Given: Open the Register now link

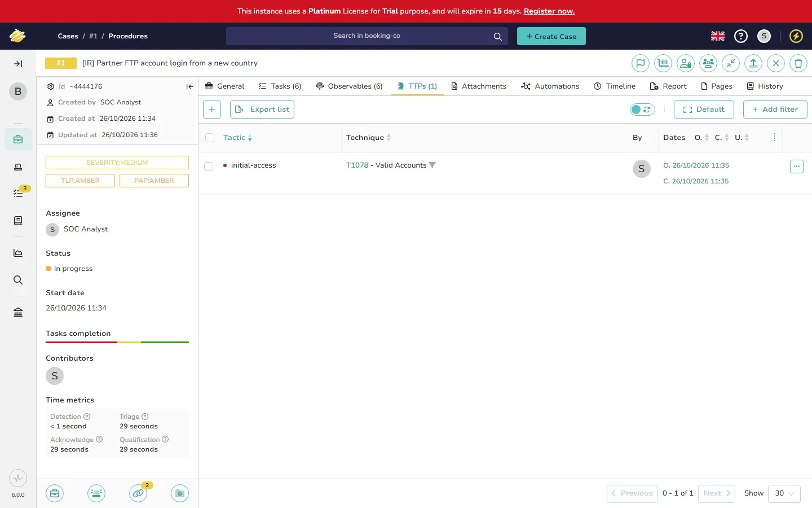Looking at the screenshot, I should click(549, 11).
